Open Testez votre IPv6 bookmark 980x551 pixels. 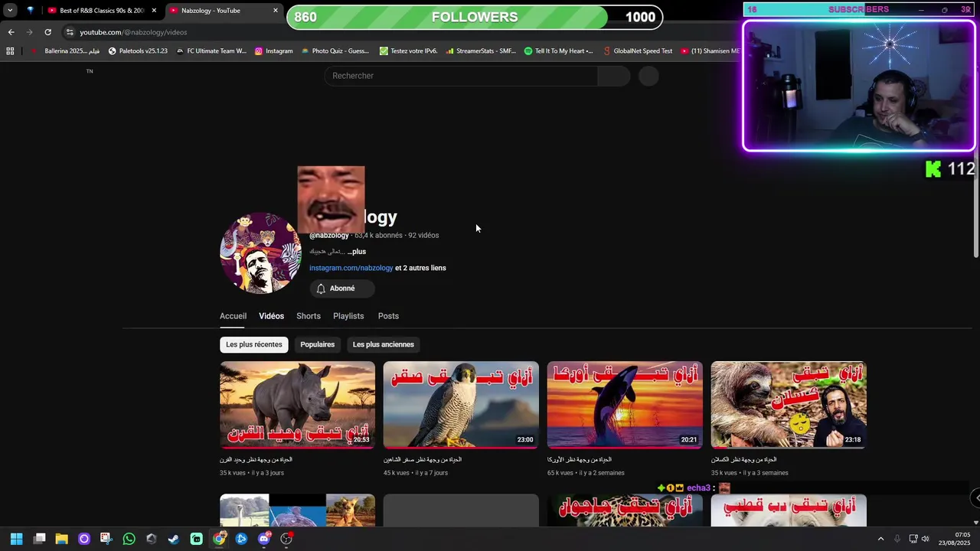409,51
